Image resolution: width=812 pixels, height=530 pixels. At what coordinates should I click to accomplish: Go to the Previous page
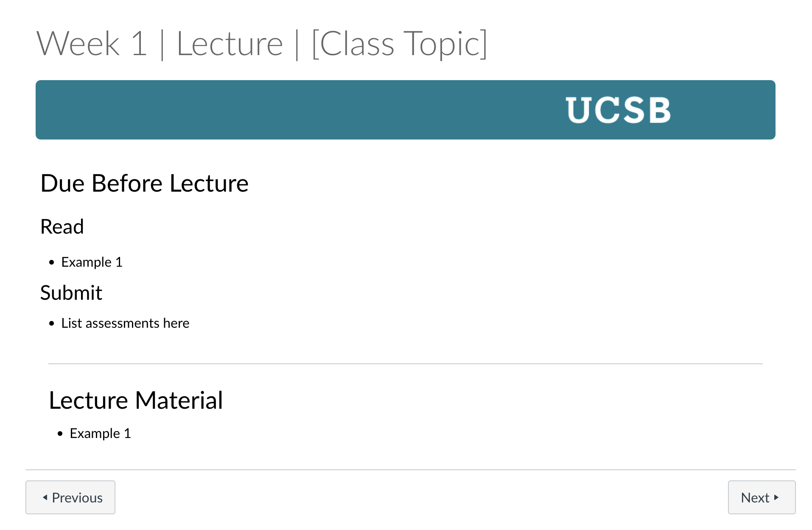[70, 497]
